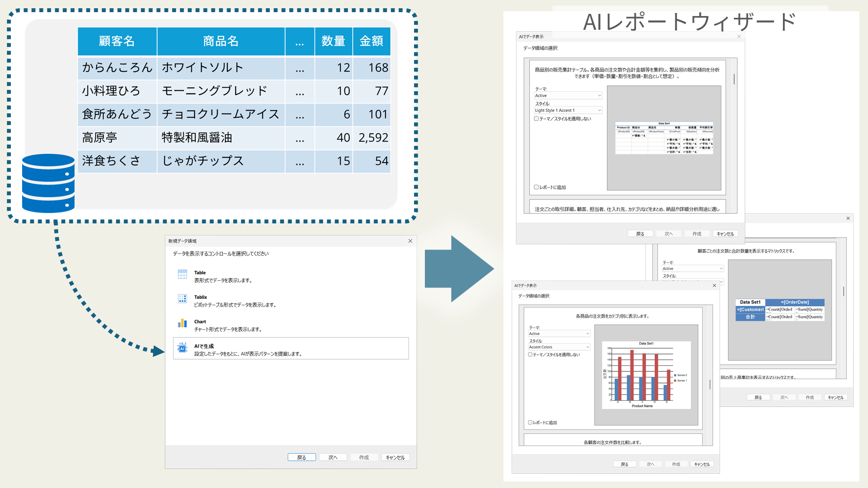The image size is (868, 488).
Task: Click the bar chart preview thumbnail
Action: [x=646, y=375]
